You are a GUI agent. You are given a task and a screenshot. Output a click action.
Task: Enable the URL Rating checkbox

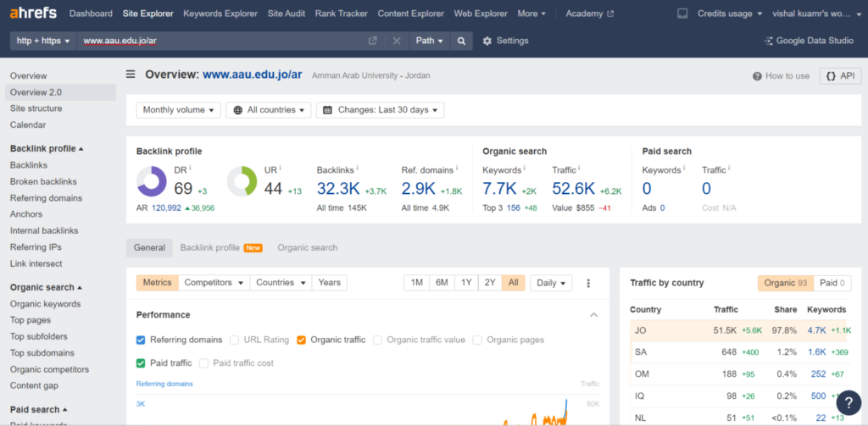point(234,340)
